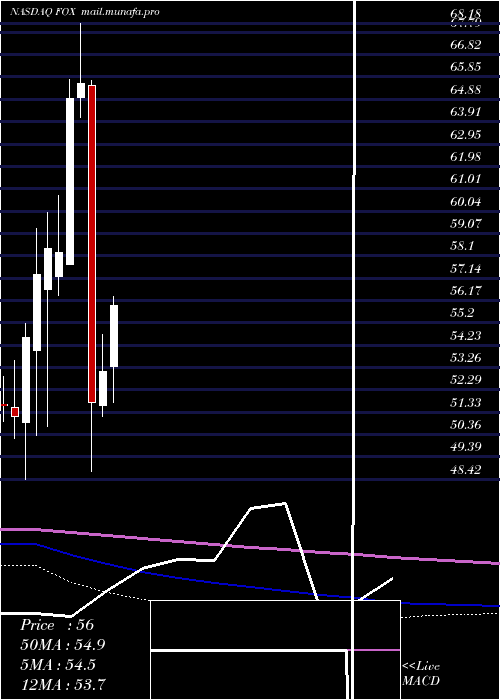The width and height of the screenshot is (500, 700).
Task: Select the 52.29 price axis label
Action: (466, 380)
